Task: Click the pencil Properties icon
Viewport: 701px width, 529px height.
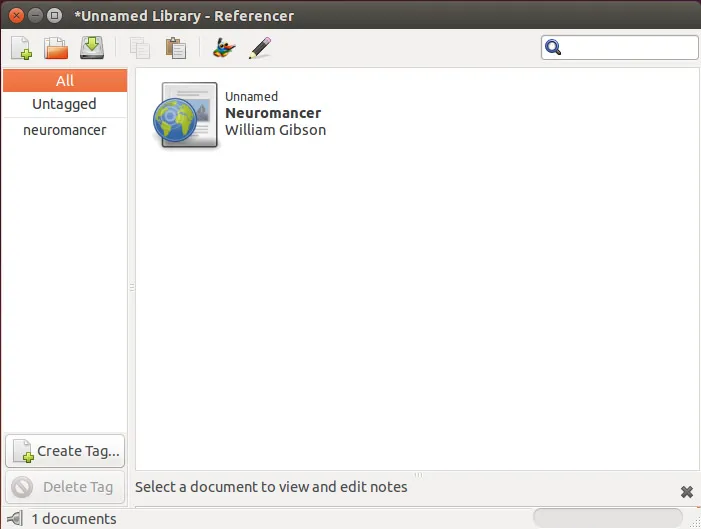Action: tap(260, 47)
